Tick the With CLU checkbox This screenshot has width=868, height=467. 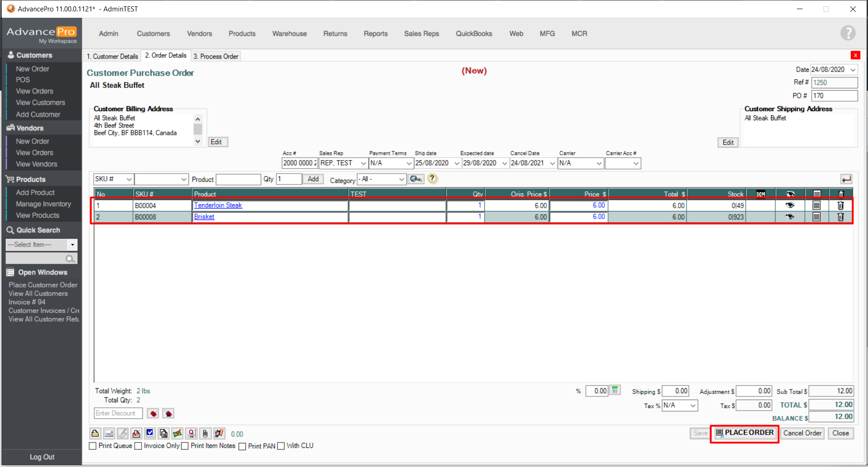[281, 446]
